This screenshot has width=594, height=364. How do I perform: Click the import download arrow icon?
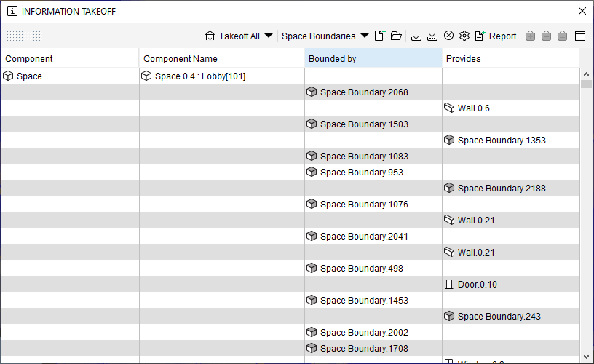416,36
